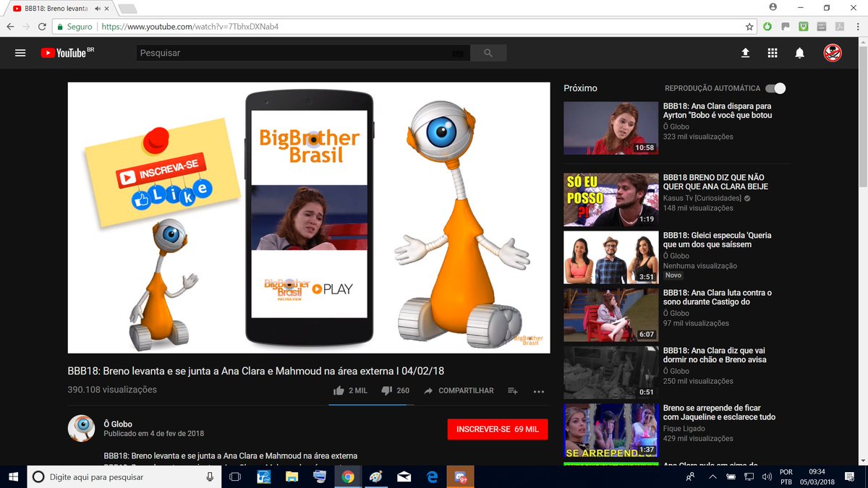Open Gleici especula video thumbnail

[610, 257]
